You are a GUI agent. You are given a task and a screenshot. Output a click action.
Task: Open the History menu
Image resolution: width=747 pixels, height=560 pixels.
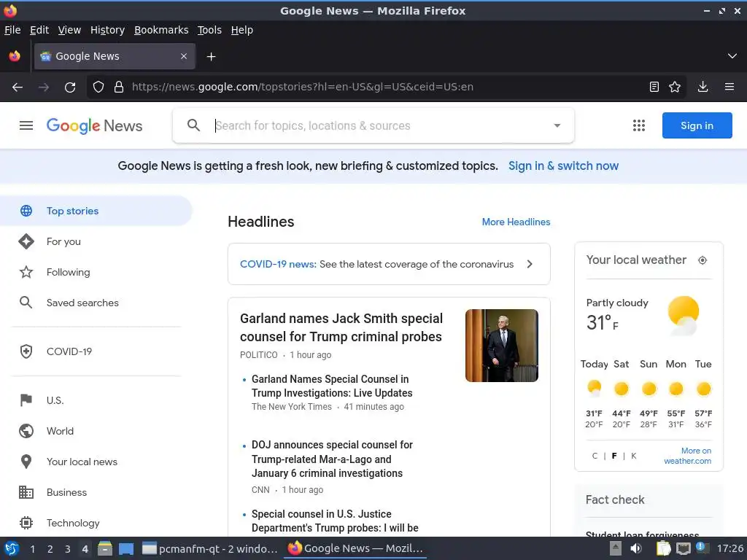[x=107, y=30]
